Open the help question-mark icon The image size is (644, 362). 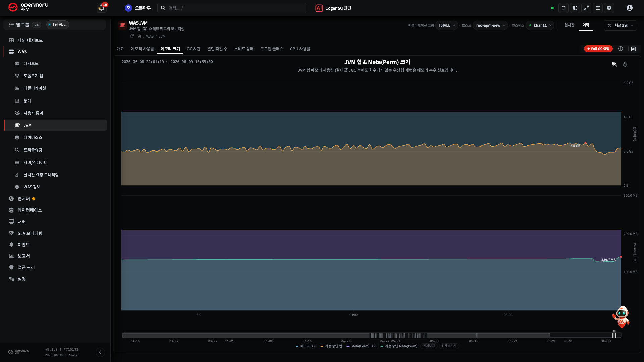tap(621, 49)
